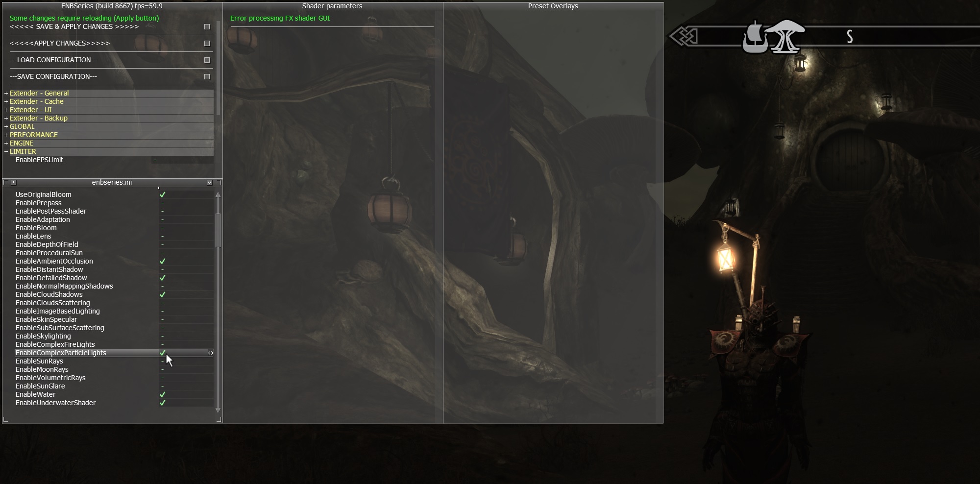The width and height of the screenshot is (980, 484).
Task: Click the ship marker icon on the compass
Action: pos(755,36)
